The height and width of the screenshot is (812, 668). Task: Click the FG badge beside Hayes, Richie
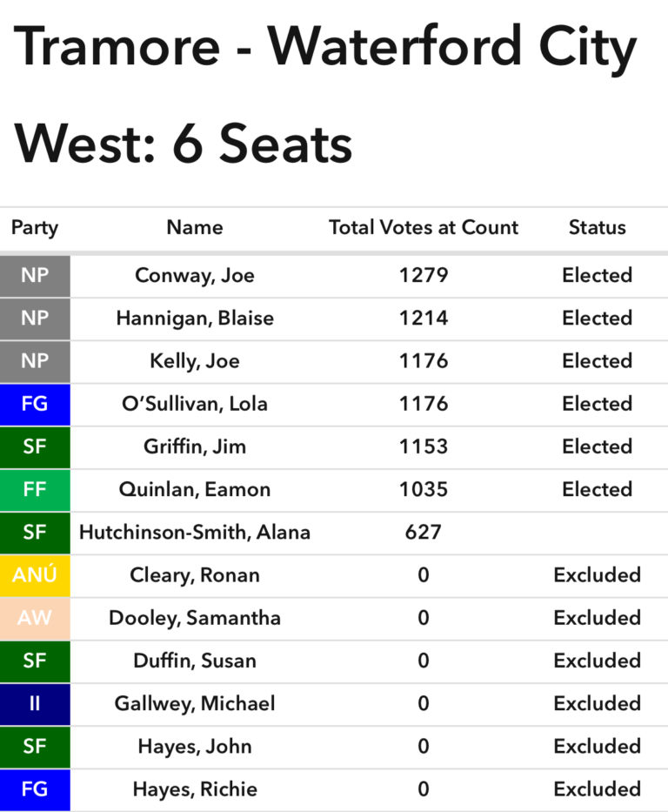35,789
